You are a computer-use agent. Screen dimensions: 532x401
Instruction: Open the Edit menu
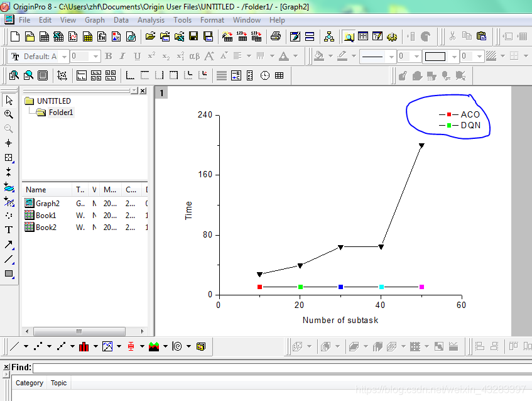(45, 20)
